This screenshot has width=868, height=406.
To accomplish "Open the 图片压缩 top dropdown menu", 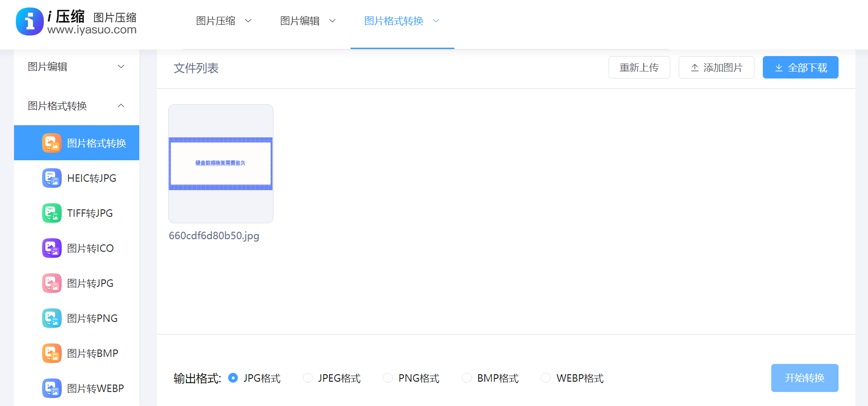I will click(x=224, y=21).
